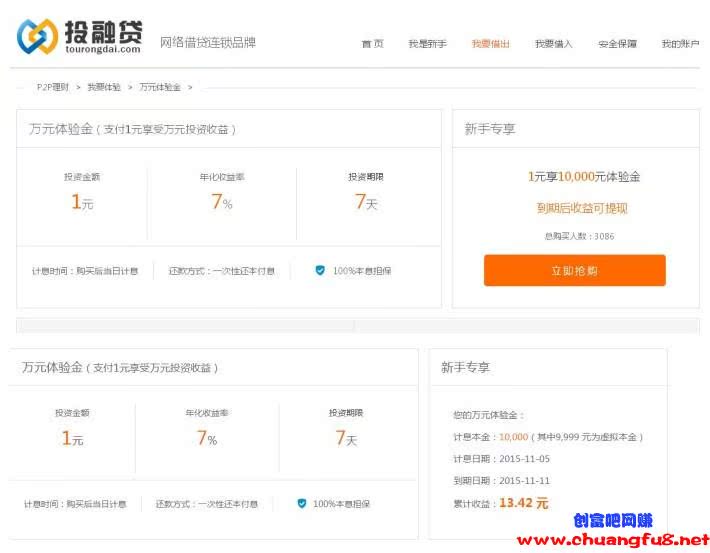Click the lower card's 7天 investment term value
Image resolution: width=710 pixels, height=553 pixels.
click(346, 438)
